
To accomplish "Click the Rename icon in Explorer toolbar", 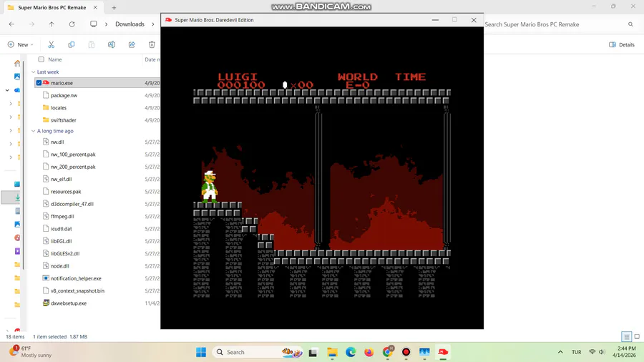I will pyautogui.click(x=112, y=44).
